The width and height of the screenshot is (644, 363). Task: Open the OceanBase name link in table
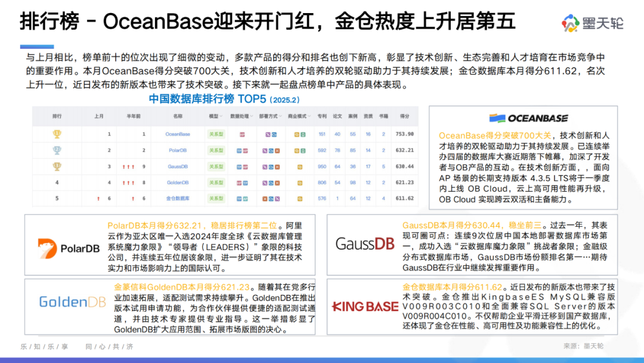[x=178, y=134]
